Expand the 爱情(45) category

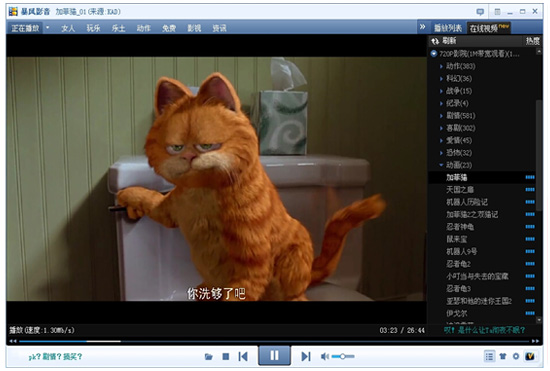441,141
